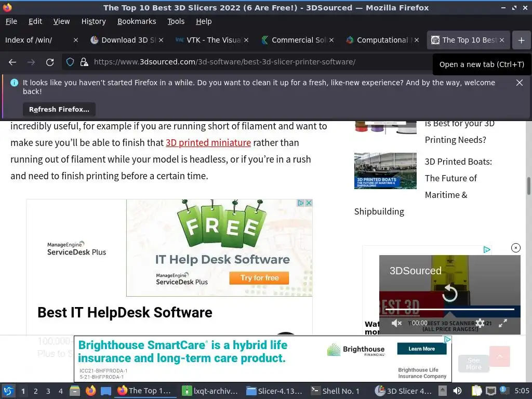
Task: Close the 'Download 3D Sl' tab
Action: click(161, 41)
